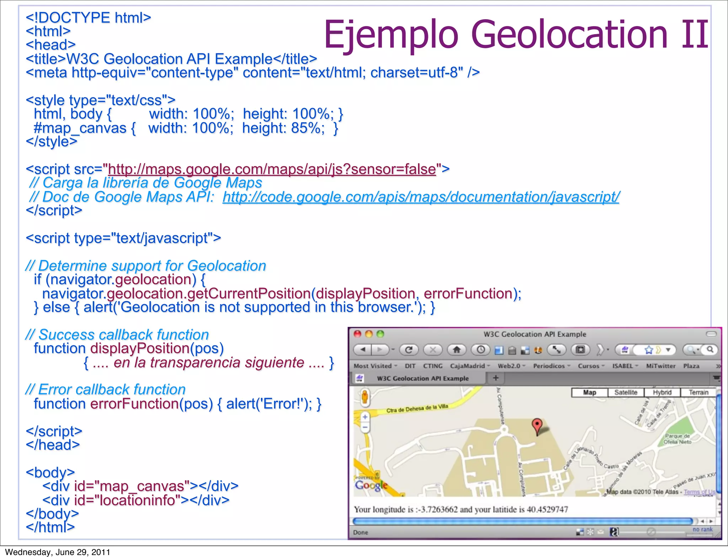The image size is (728, 560).
Task: Expand the ISABEL bookmarks folder
Action: pyautogui.click(x=625, y=366)
